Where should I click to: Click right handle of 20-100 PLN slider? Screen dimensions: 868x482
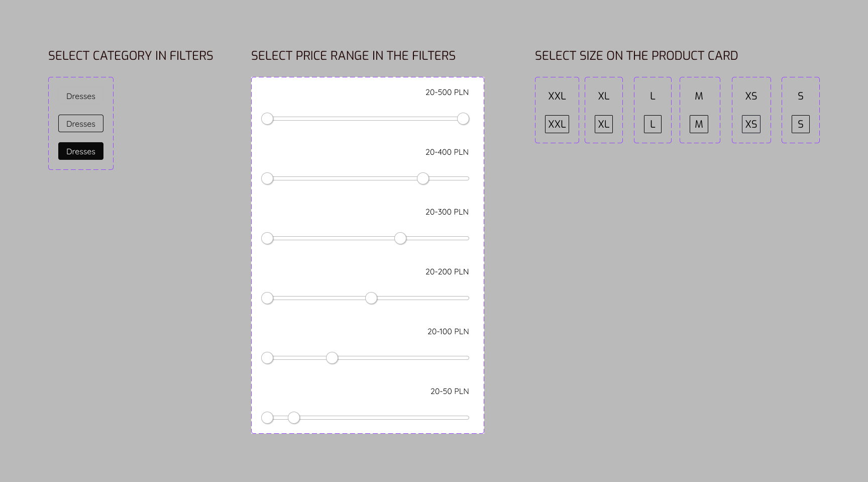coord(332,358)
